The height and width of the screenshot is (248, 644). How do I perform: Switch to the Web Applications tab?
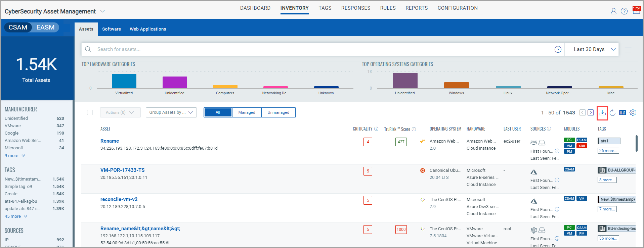(x=148, y=29)
